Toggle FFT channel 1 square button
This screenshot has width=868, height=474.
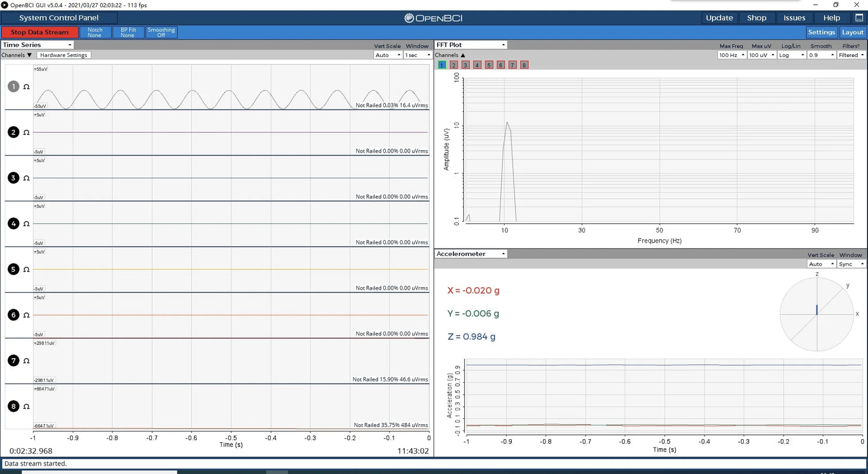442,65
